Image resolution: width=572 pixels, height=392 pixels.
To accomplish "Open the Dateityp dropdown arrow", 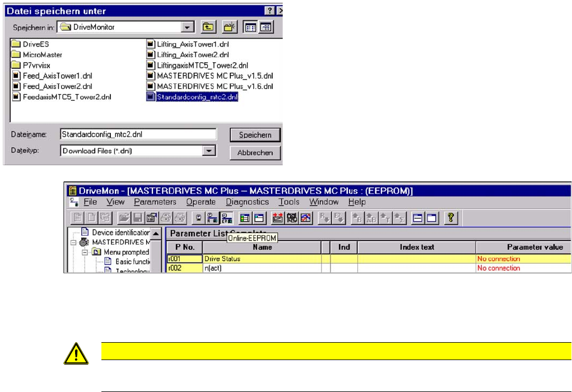I will click(x=209, y=151).
